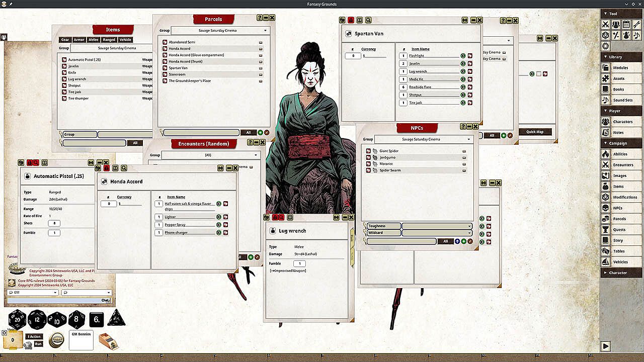Switch to the Ranged items tab
644x362 pixels.
(x=109, y=40)
